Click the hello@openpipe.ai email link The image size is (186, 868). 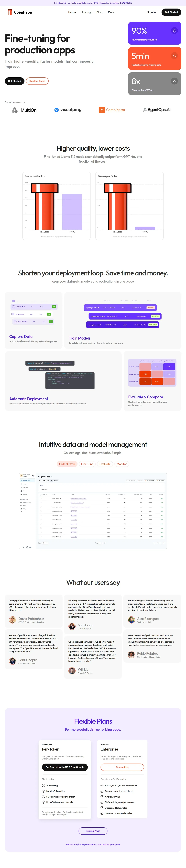[111, 844]
